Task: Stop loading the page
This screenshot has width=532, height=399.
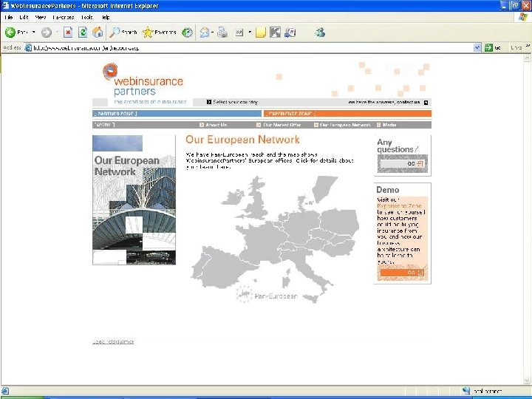Action: pyautogui.click(x=68, y=33)
